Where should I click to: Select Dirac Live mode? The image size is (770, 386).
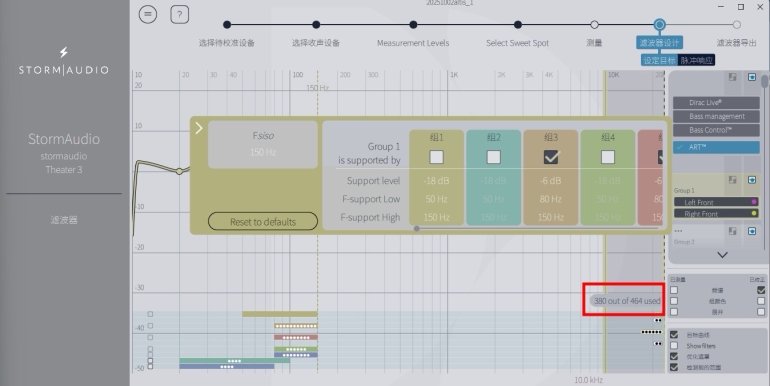tap(716, 103)
